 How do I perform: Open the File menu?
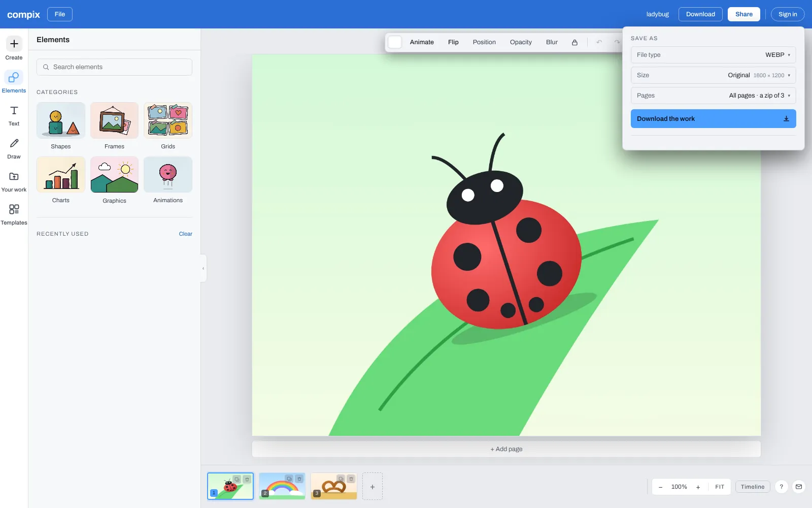tap(60, 14)
